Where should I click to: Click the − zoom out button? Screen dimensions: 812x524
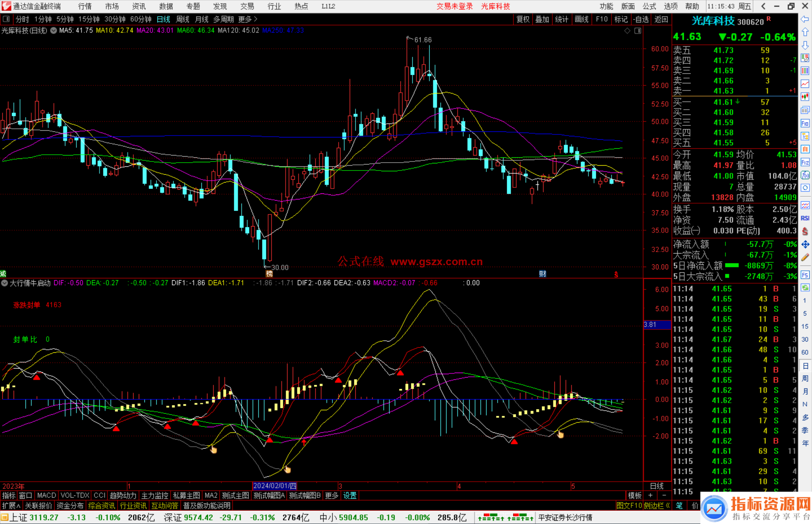point(664,495)
